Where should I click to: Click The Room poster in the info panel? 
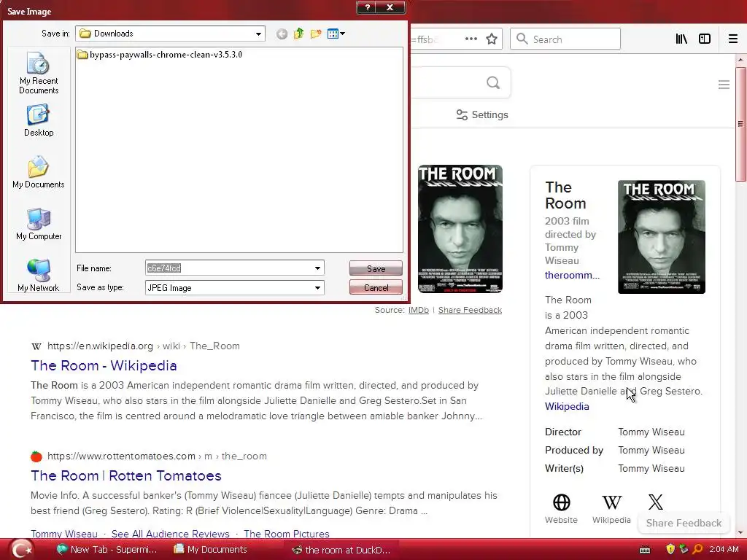click(x=661, y=237)
